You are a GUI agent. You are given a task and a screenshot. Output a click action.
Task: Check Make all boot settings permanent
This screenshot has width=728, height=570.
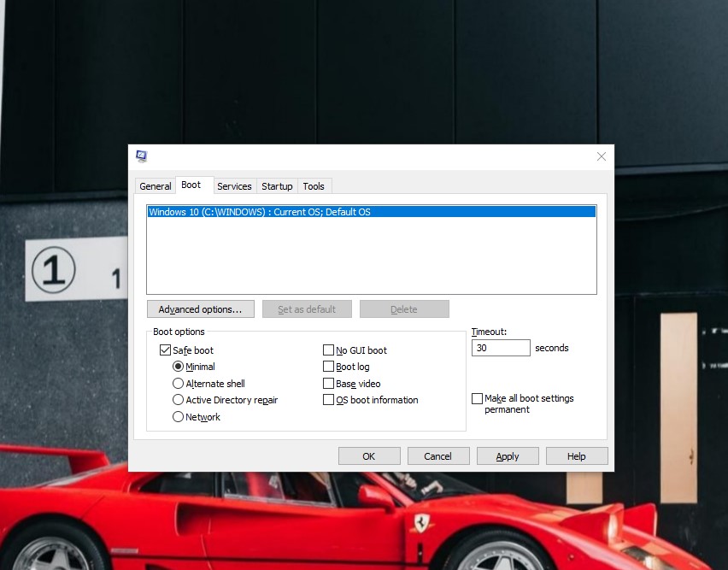coord(477,398)
